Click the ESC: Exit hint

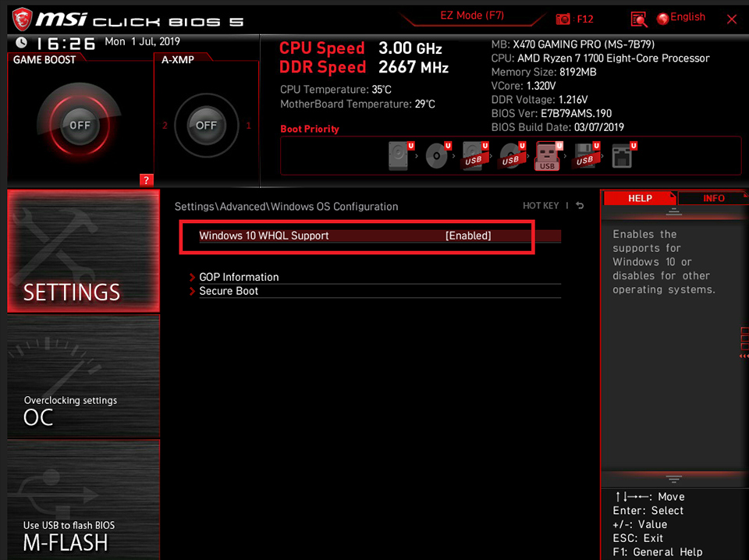pyautogui.click(x=637, y=538)
